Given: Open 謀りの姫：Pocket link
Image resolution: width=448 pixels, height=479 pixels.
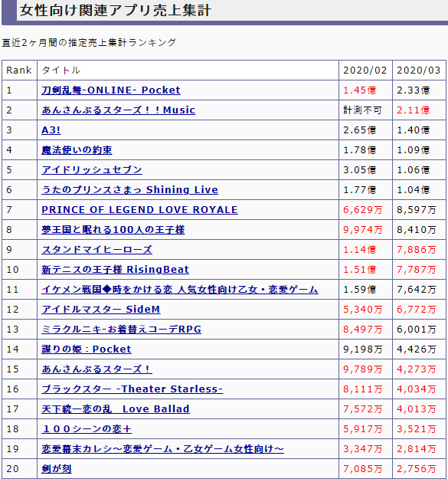Looking at the screenshot, I should coord(87,349).
